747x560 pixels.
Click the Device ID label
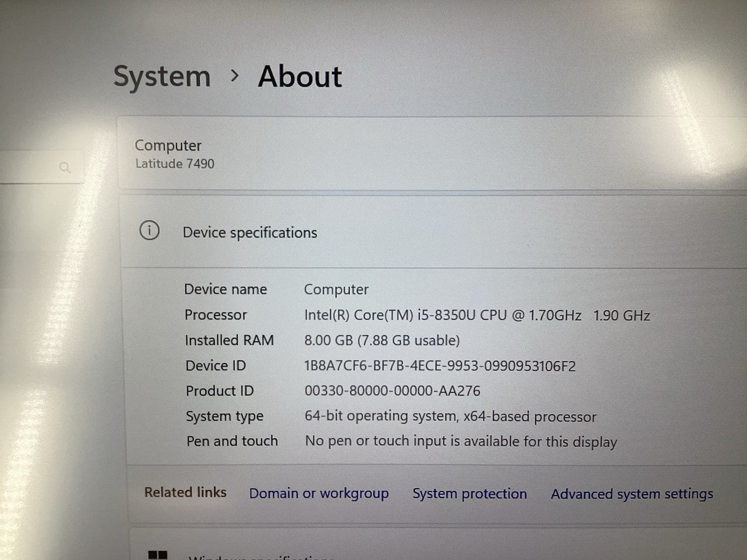point(216,366)
